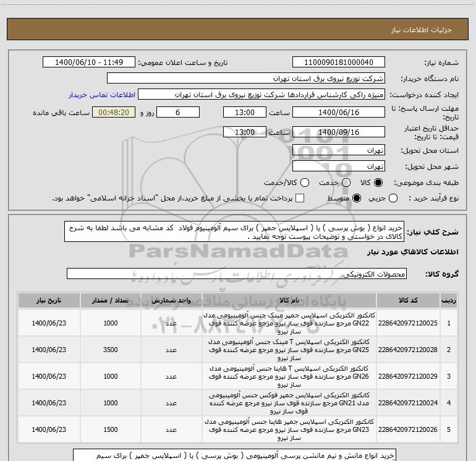Screen dimensions: 476x461
Task: Click quantity 1000 in row 1
Action: point(111,323)
